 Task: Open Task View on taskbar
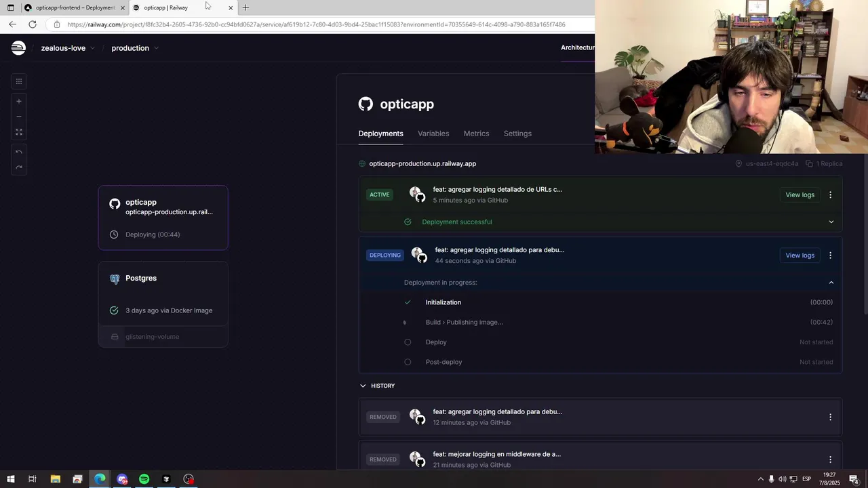pos(32,479)
